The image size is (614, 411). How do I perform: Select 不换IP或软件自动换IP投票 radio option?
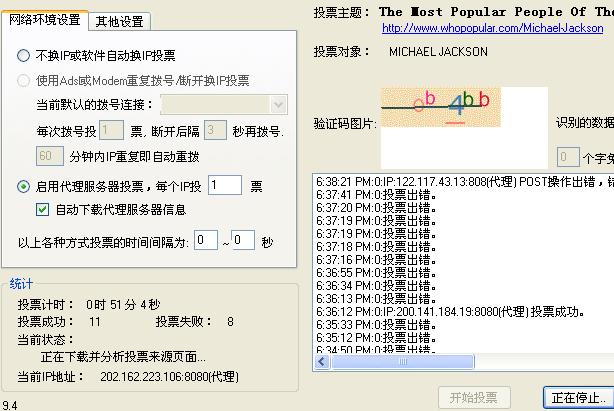click(x=24, y=56)
